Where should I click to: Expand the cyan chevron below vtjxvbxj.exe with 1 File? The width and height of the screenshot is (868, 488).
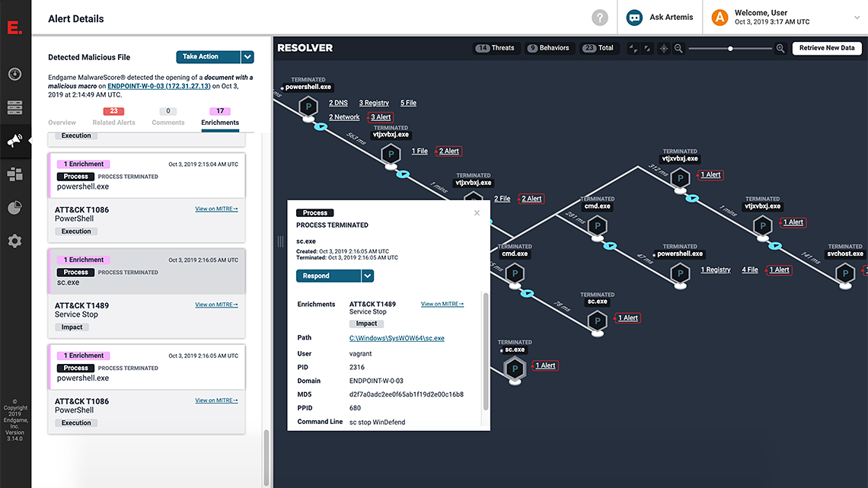403,174
